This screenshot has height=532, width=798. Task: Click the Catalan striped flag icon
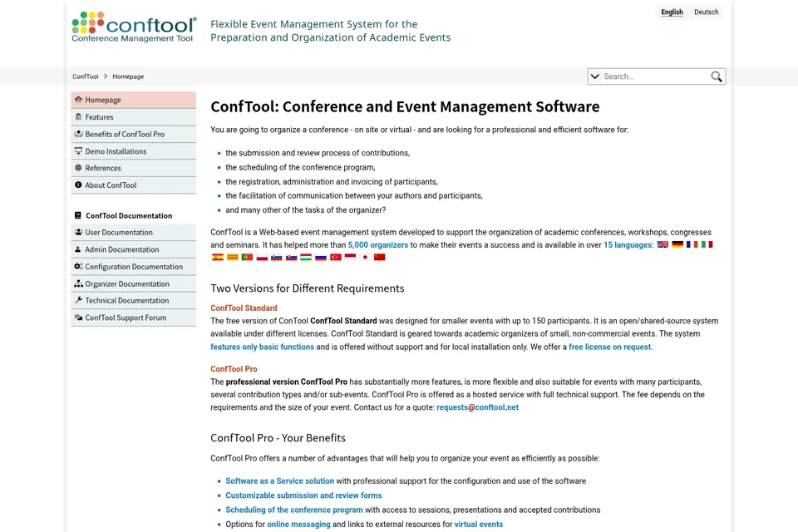[232, 257]
